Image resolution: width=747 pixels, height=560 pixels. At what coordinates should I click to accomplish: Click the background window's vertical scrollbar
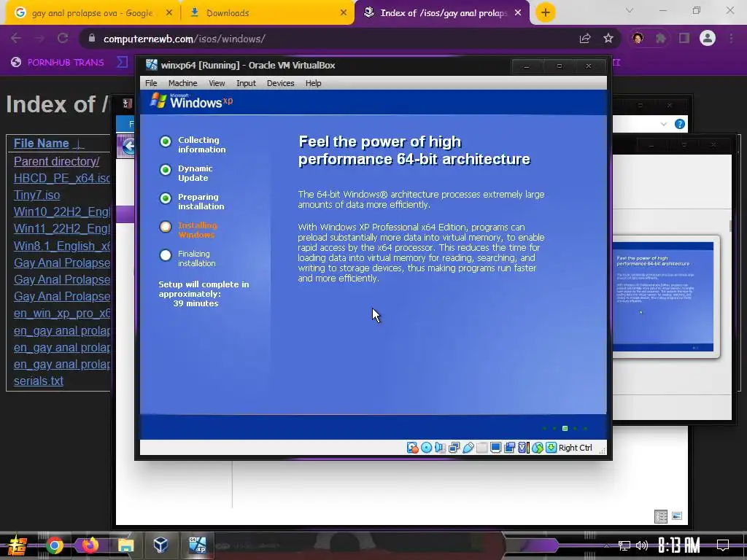tap(729, 226)
